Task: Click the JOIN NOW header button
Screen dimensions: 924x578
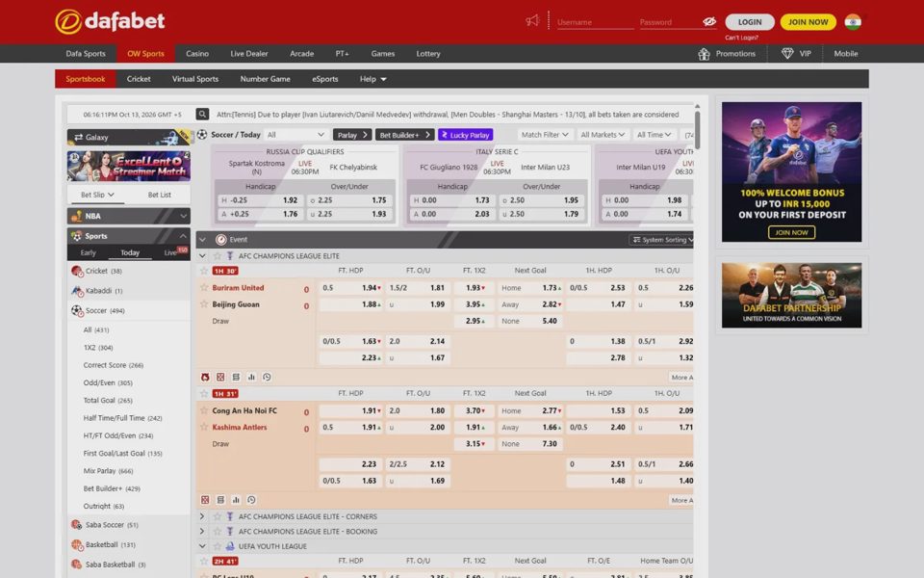Action: tap(808, 22)
